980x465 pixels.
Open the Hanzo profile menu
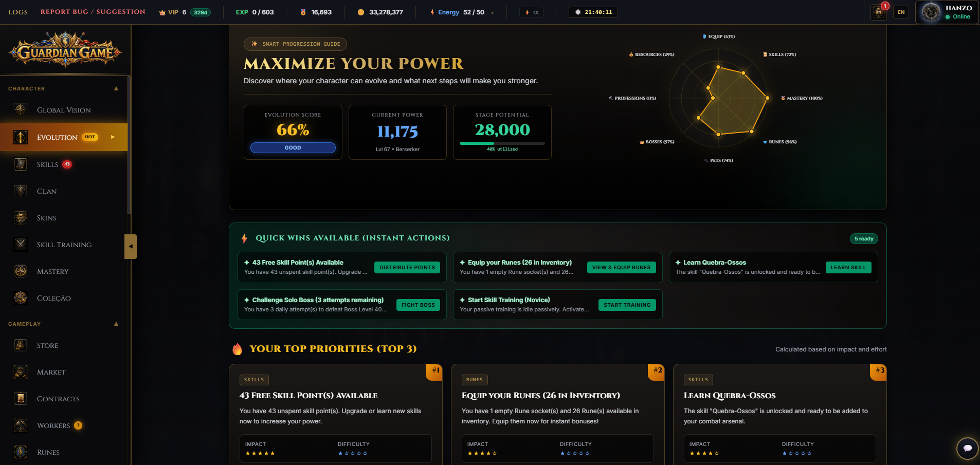(x=947, y=12)
